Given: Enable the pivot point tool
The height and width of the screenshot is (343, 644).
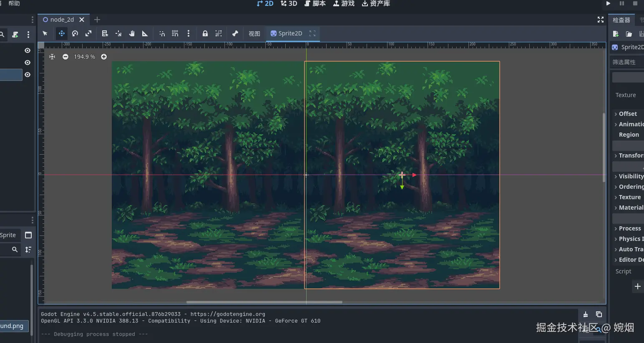Looking at the screenshot, I should click(118, 33).
